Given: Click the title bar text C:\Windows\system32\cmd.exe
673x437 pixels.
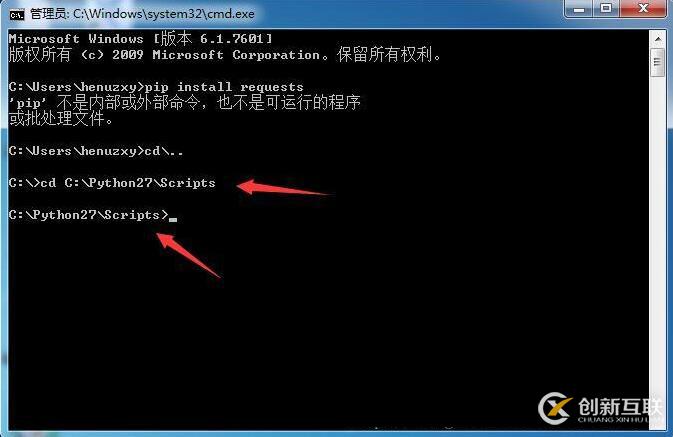Looking at the screenshot, I should coord(164,14).
